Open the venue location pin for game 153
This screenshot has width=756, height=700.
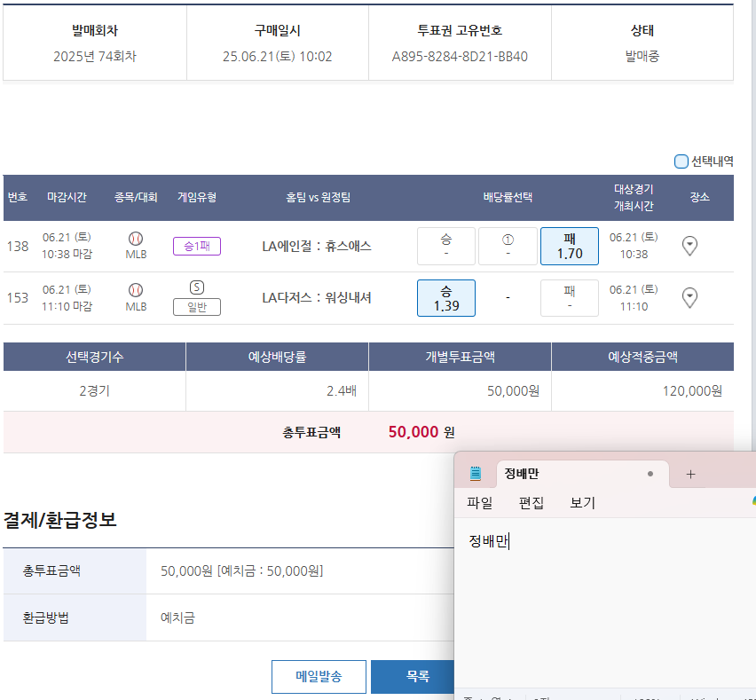coord(689,298)
